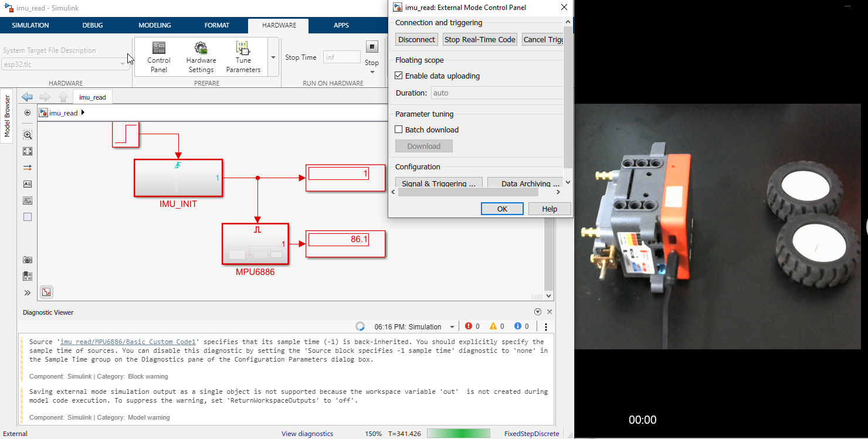Click the View diagnostics link in status bar
The width and height of the screenshot is (868, 439).
(x=307, y=434)
